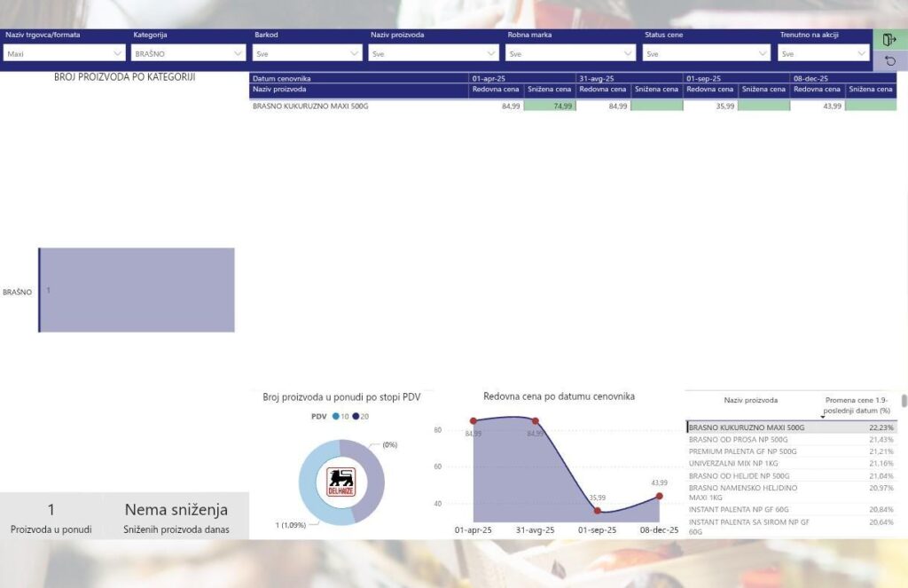The width and height of the screenshot is (908, 588).
Task: Select BRASNO OD PROSA NP 500G row
Action: click(x=738, y=440)
